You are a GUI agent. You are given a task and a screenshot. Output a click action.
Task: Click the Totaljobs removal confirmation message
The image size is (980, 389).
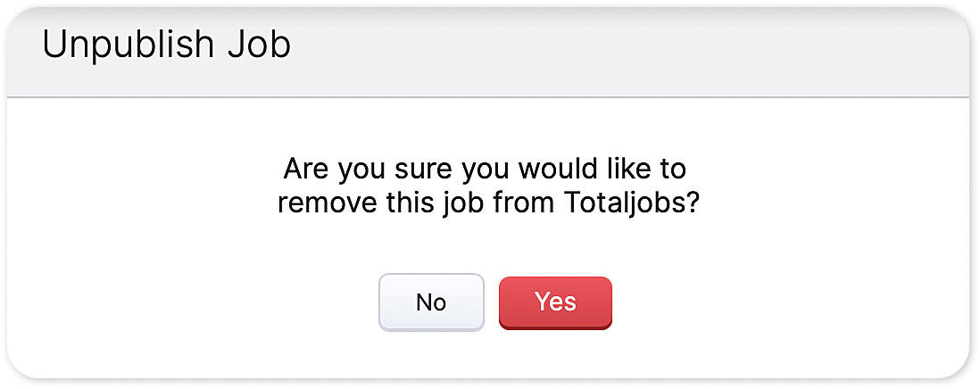tap(488, 186)
